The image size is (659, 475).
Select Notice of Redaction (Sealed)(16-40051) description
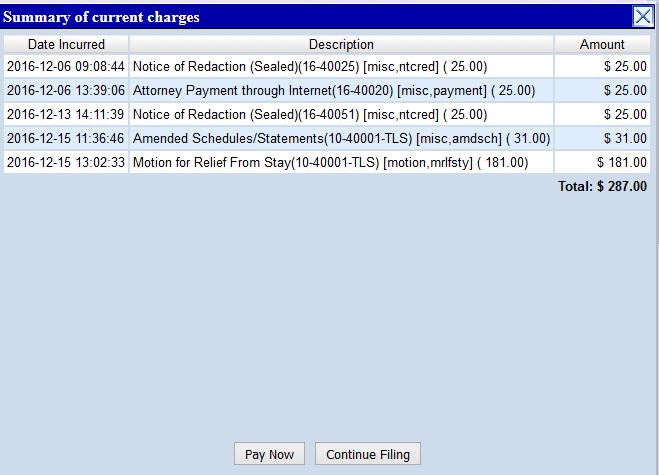click(x=341, y=114)
